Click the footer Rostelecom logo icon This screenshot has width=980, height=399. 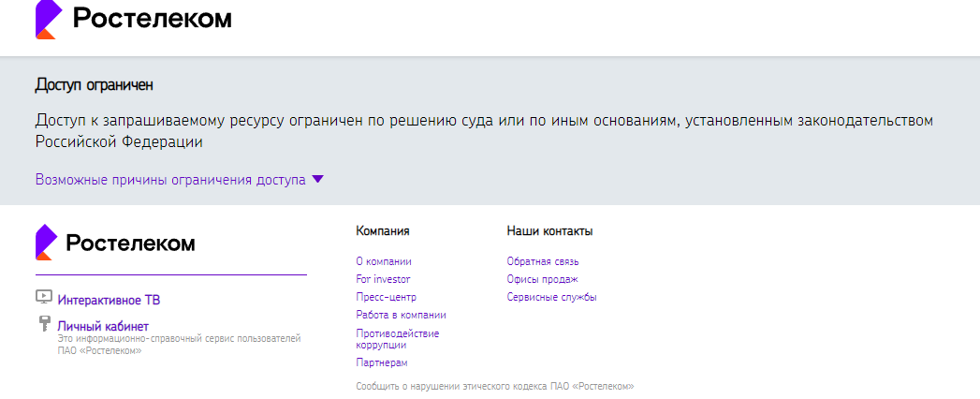46,242
